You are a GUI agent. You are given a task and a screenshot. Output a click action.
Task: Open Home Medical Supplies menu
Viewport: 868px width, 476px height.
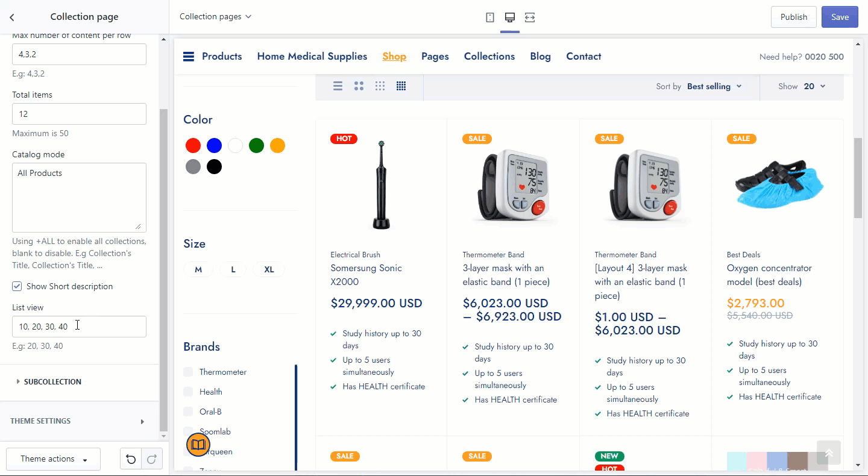(x=312, y=57)
